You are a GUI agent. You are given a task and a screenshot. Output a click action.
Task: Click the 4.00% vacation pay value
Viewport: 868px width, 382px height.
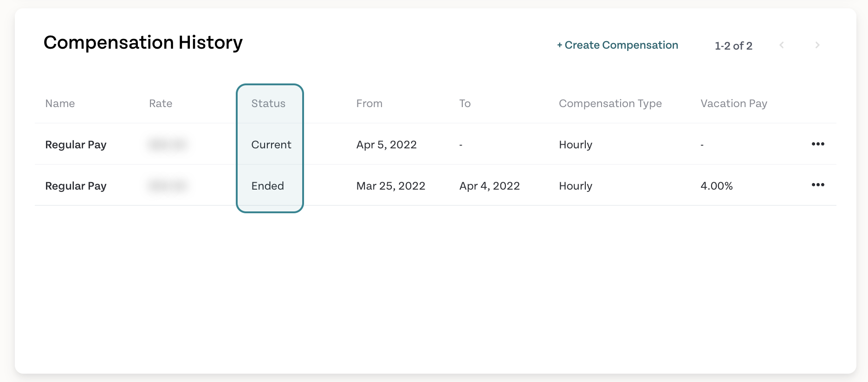tap(716, 186)
